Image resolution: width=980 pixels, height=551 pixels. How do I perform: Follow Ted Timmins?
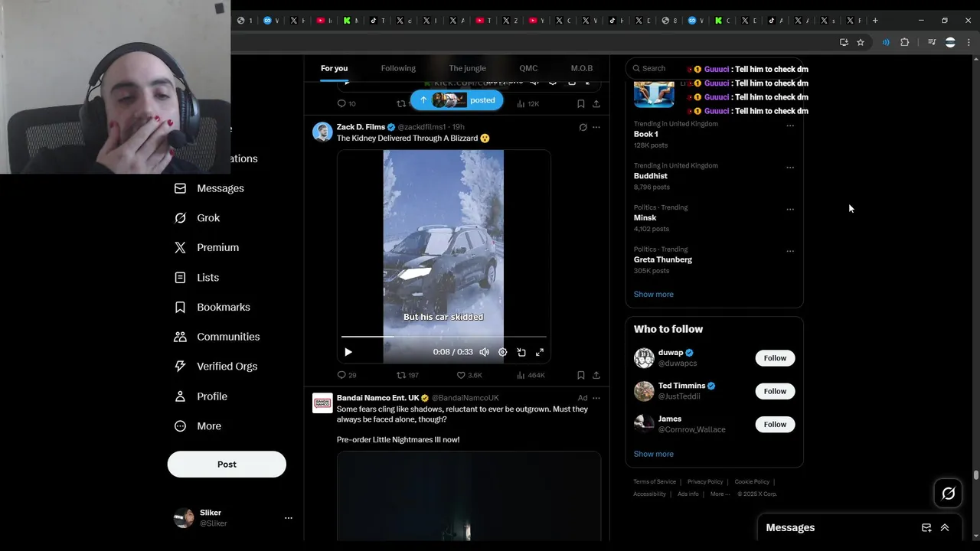(x=775, y=391)
